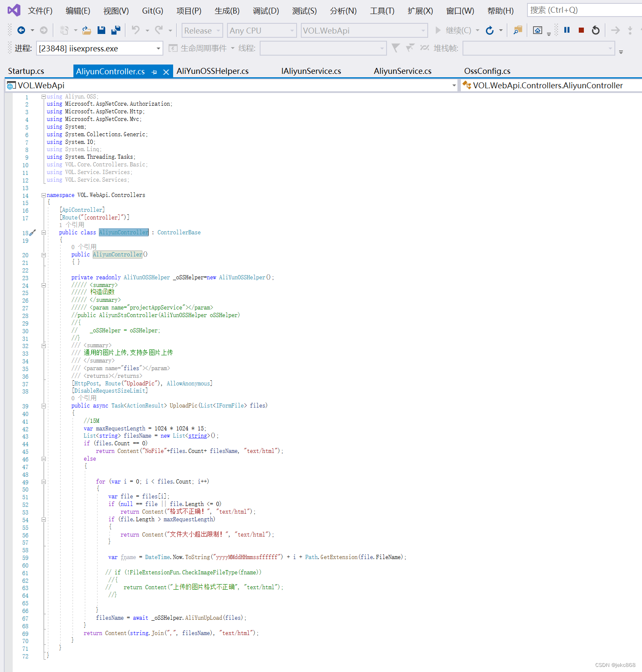Click the Redo arrow icon
The height and width of the screenshot is (672, 642).
click(x=159, y=30)
